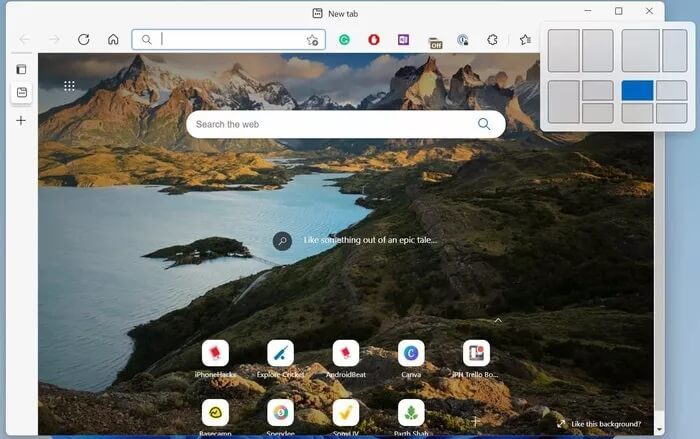Viewport: 700px width, 439px height.
Task: Snap to bottom-right quadrant of four-zone layout
Action: [x=671, y=113]
